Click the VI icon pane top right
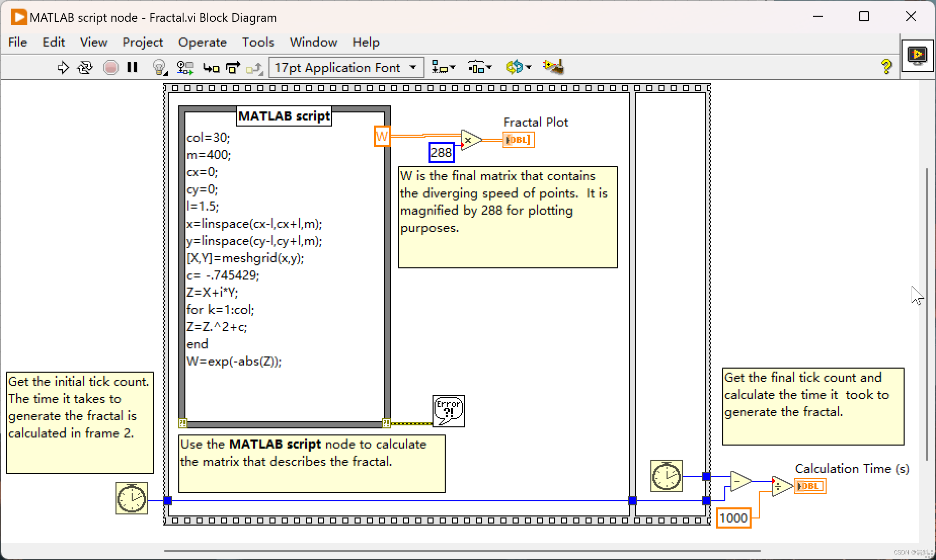 point(917,55)
